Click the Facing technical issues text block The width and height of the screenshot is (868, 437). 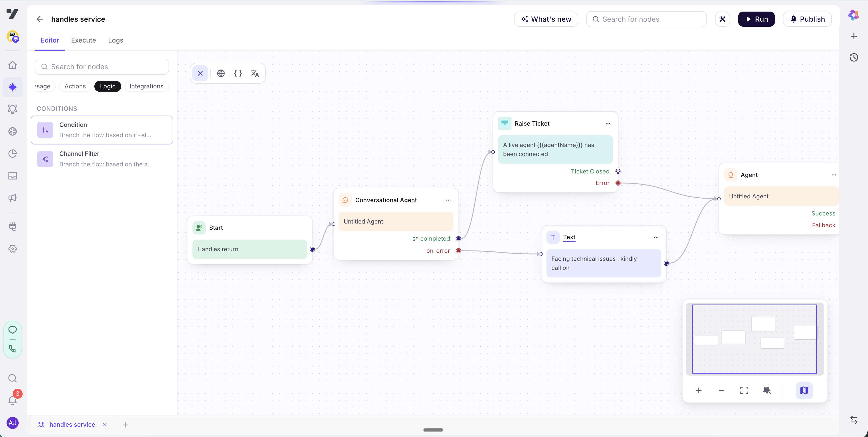pyautogui.click(x=604, y=263)
